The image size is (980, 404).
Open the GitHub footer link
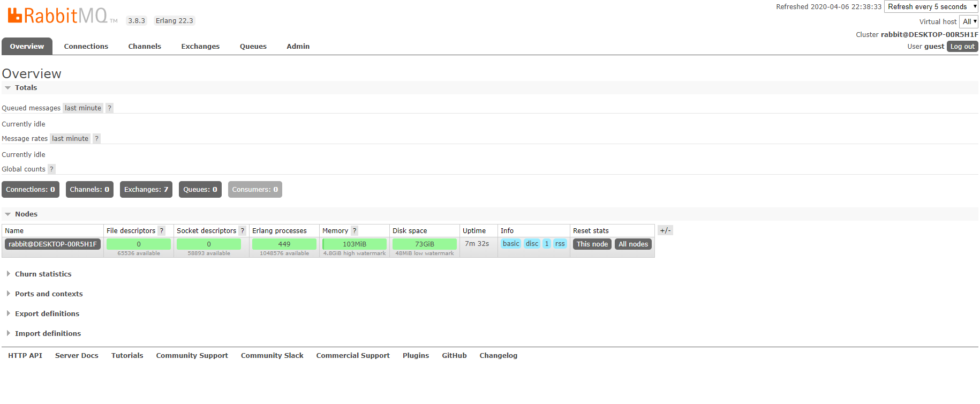[454, 356]
